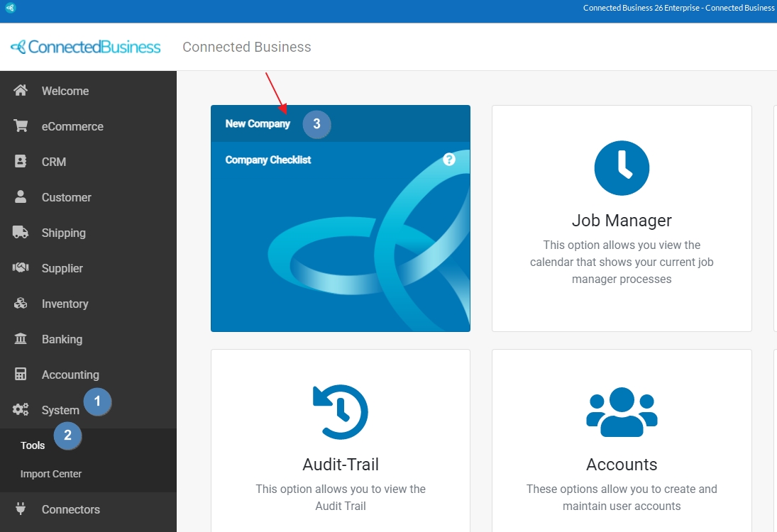Viewport: 777px width, 532px height.
Task: Collapse the System menu section
Action: (x=60, y=410)
